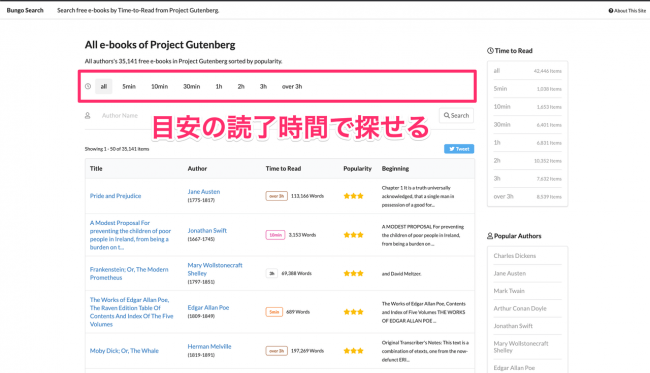Open Charles Dickens in Popular Authors
The image size is (650, 373).
coord(514,256)
